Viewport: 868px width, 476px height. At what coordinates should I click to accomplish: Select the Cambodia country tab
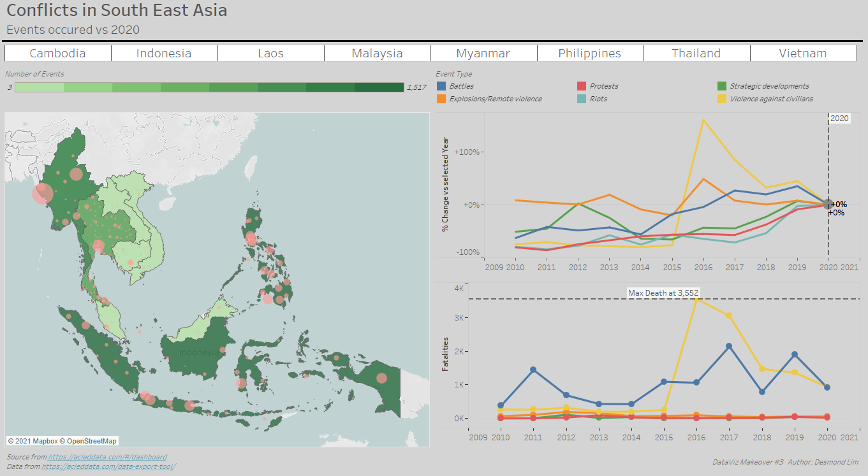(57, 54)
